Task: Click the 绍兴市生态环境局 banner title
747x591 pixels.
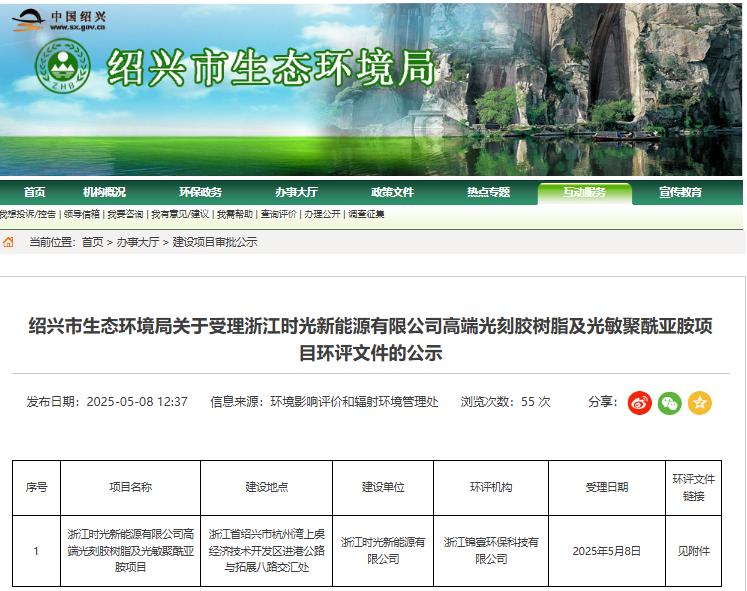Action: pyautogui.click(x=271, y=69)
